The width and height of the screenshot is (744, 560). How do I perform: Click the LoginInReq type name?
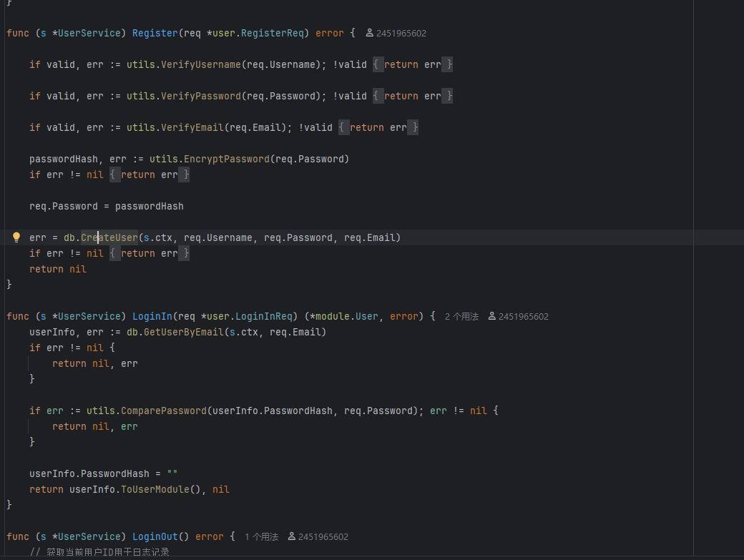click(x=264, y=316)
